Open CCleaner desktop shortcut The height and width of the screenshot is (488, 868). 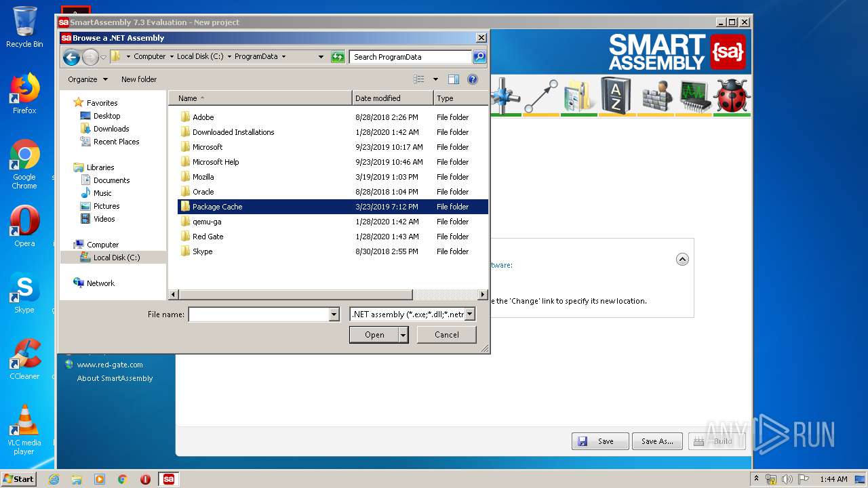click(x=24, y=359)
